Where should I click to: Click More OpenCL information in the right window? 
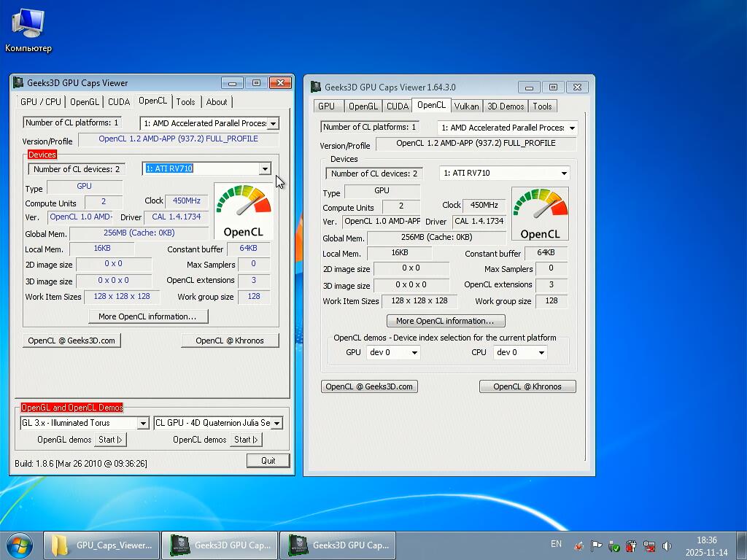pyautogui.click(x=445, y=321)
